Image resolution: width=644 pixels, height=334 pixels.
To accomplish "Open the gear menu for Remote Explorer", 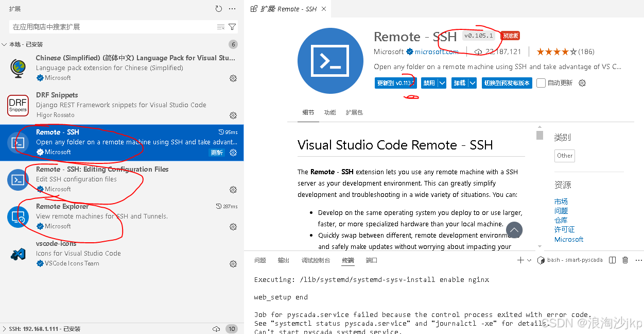I will [233, 227].
